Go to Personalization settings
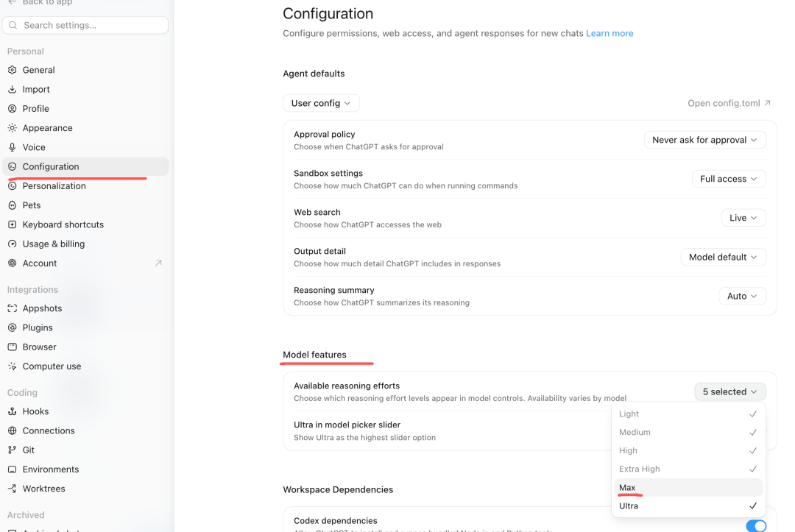 tap(85, 186)
